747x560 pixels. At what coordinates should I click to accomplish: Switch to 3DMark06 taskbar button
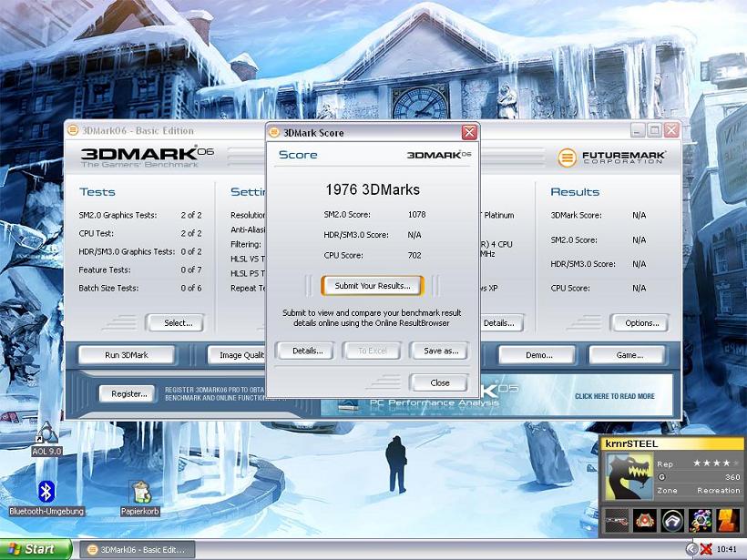[137, 549]
